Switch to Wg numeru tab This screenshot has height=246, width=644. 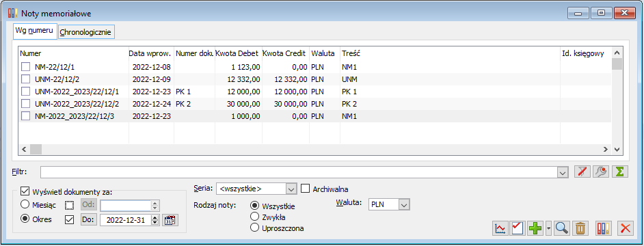pyautogui.click(x=35, y=31)
